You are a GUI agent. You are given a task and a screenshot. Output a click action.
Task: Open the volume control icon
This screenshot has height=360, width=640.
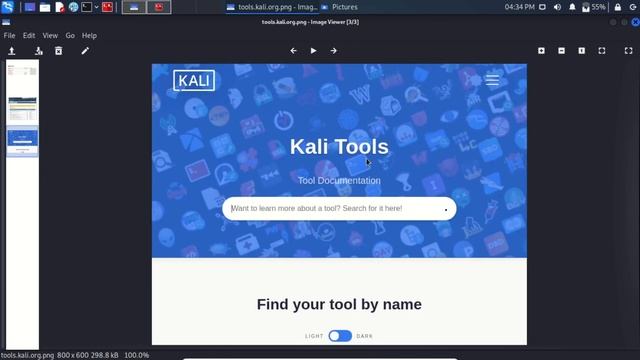[557, 7]
